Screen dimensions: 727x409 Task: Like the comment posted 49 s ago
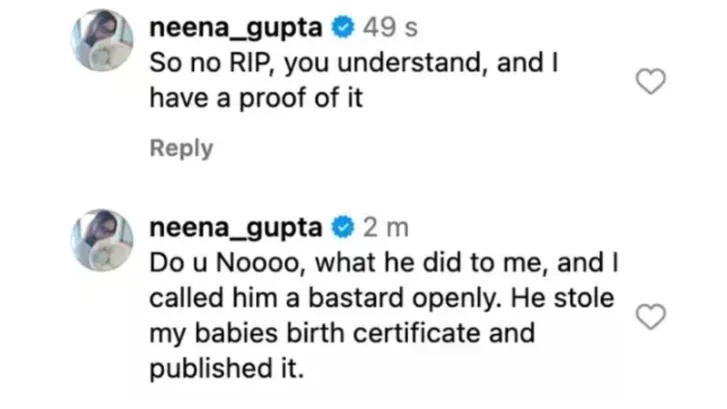tap(652, 82)
